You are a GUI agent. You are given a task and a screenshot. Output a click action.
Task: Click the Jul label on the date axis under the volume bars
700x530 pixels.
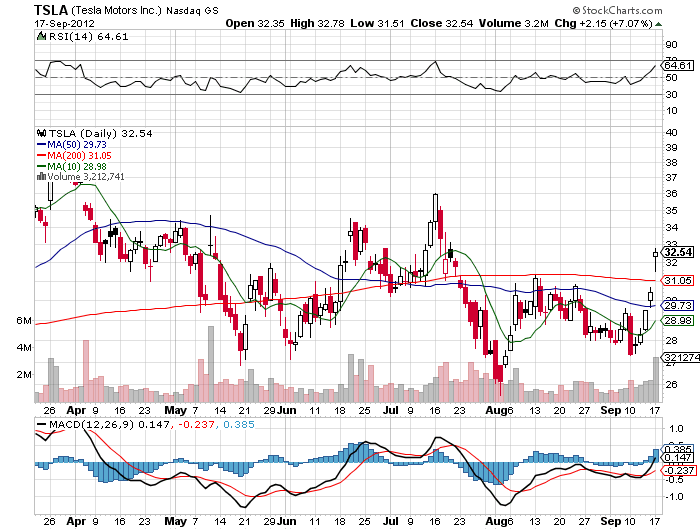(391, 410)
